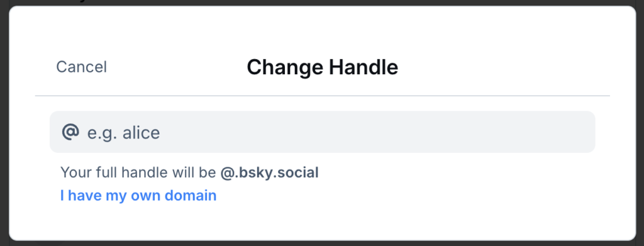Click the empty header area right of the title
Screen dimensions: 644x246
[505, 67]
